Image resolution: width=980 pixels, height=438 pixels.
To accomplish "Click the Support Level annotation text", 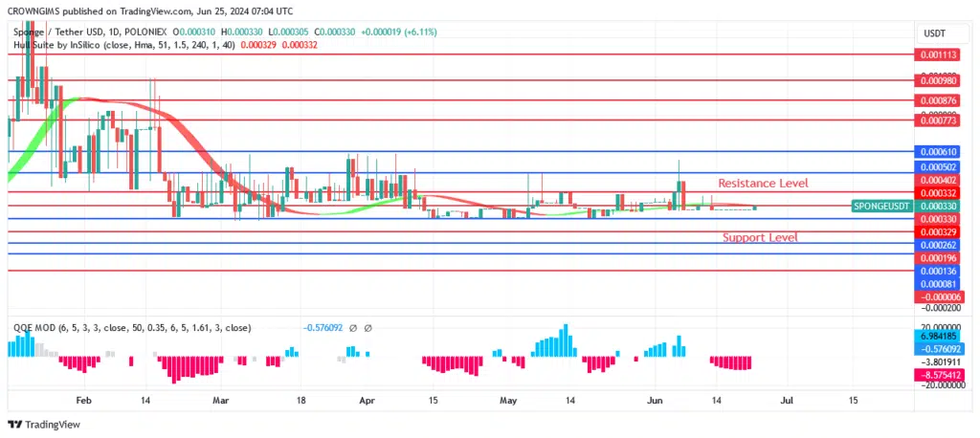I will (x=760, y=237).
